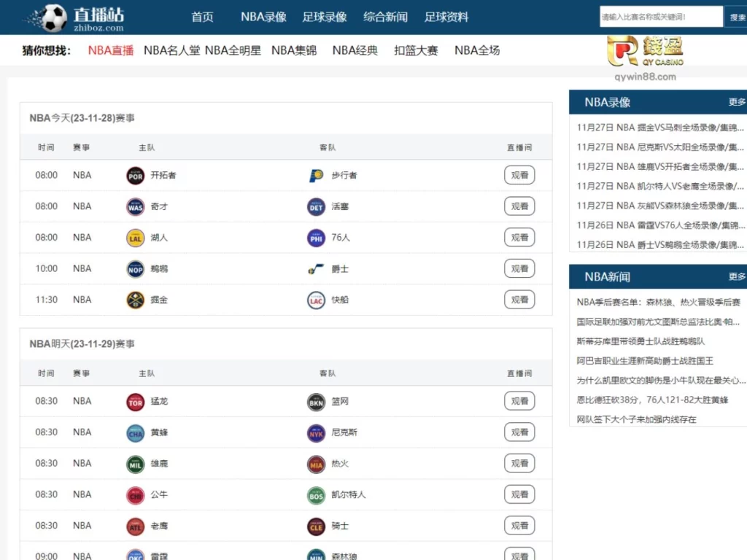
Task: Open the NBA录像 menu item
Action: tap(263, 16)
